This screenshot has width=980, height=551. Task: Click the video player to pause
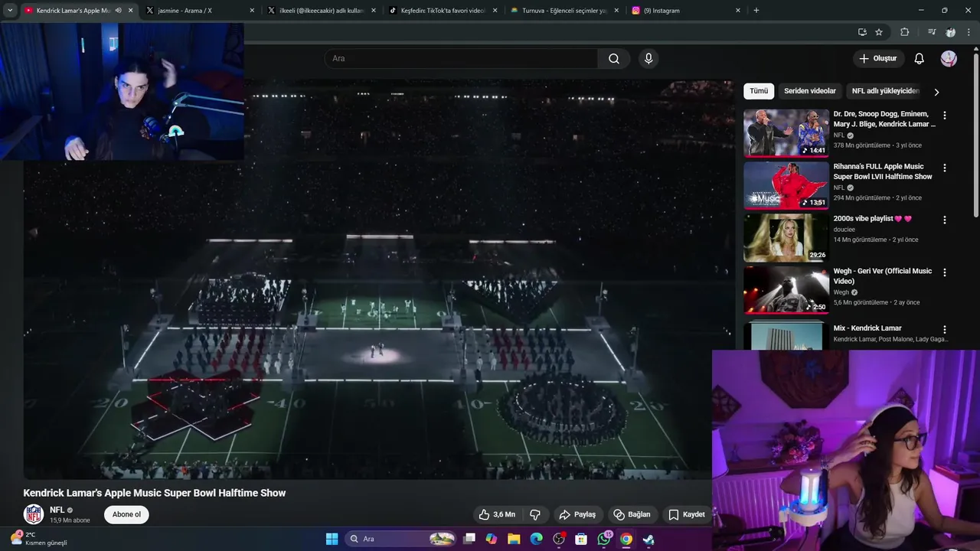378,279
